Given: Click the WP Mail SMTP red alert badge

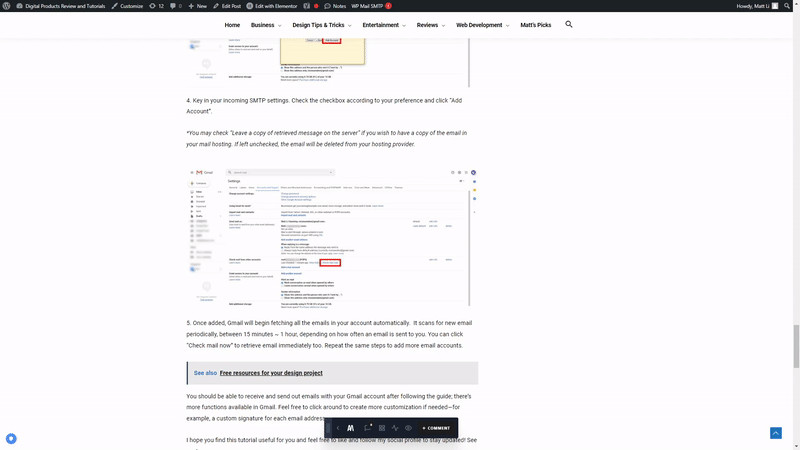Looking at the screenshot, I should (388, 6).
